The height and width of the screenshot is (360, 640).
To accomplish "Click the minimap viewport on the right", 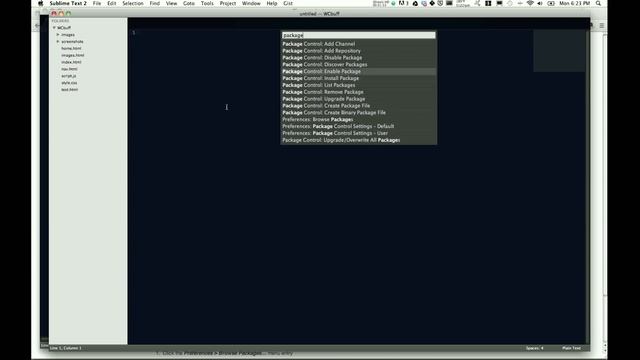I will click(x=559, y=51).
